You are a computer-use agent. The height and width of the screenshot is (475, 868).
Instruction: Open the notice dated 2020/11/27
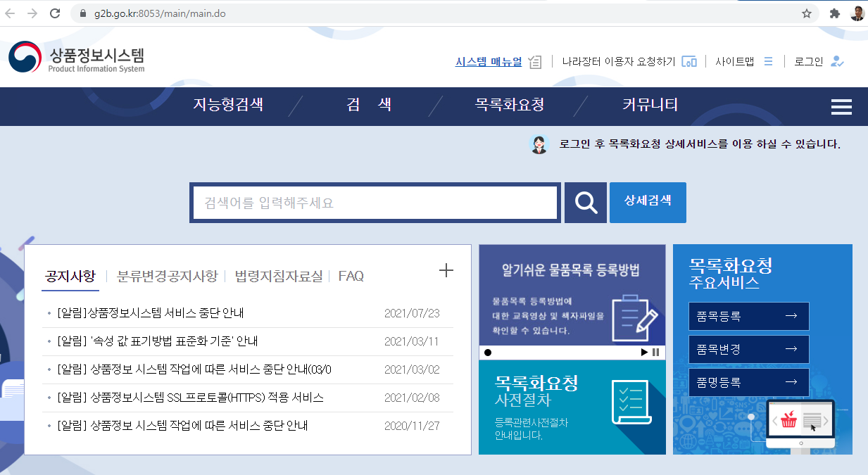(x=182, y=426)
